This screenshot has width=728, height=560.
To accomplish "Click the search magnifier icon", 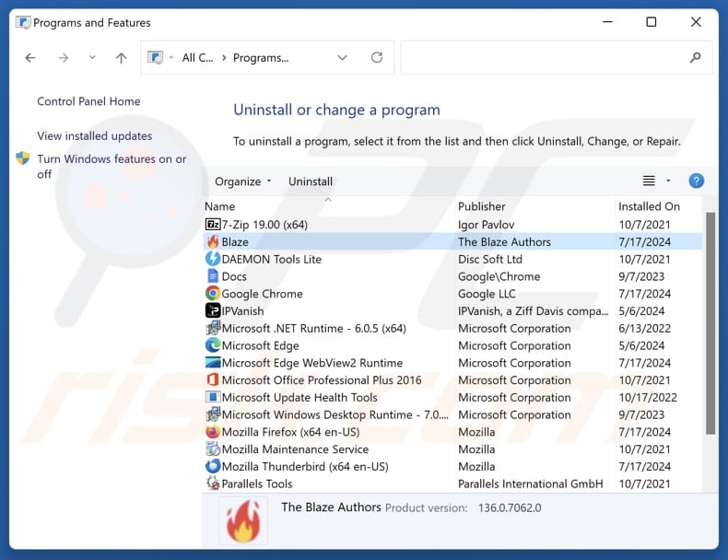I will [x=695, y=57].
